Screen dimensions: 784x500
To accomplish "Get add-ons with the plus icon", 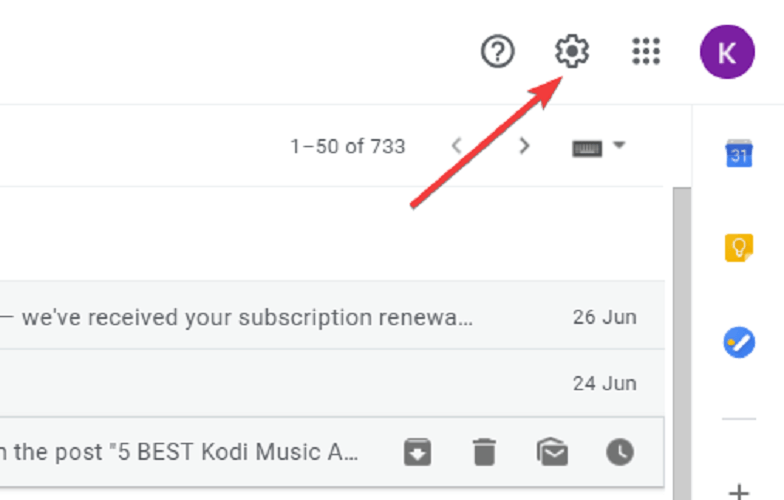I will click(x=739, y=491).
